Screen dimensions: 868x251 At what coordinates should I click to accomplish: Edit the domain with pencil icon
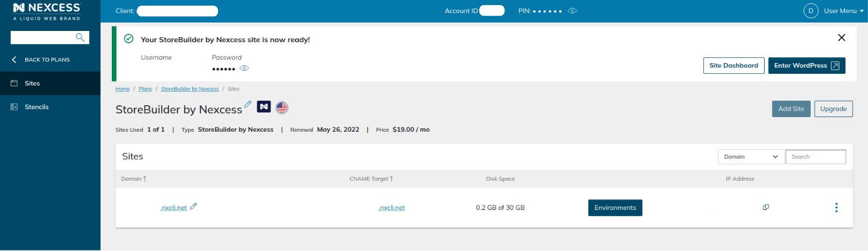(x=194, y=207)
